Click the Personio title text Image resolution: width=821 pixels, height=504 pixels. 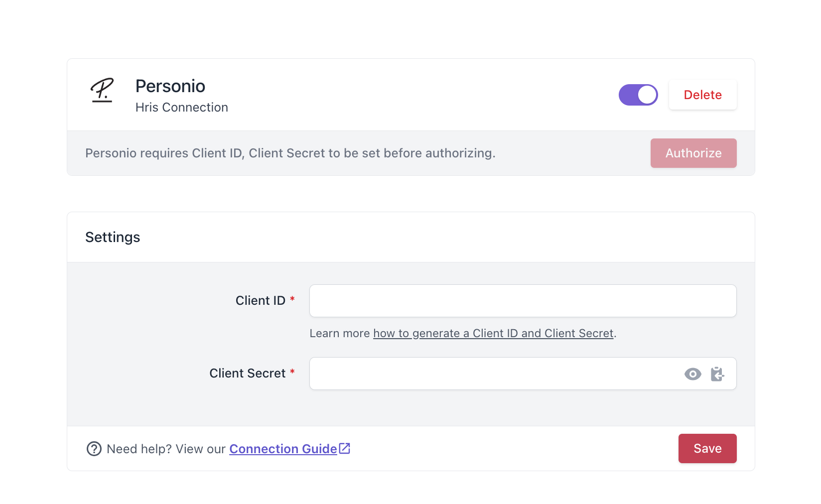tap(170, 86)
